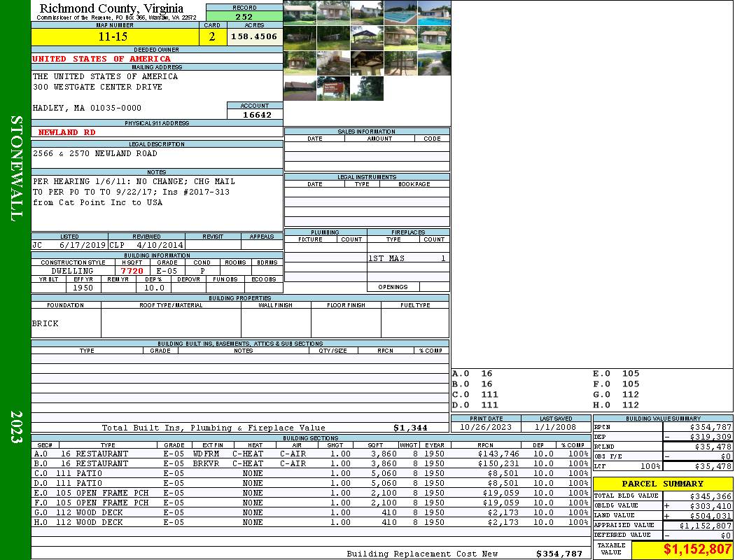Click the acres value 158.4506
Screen dimensions: 735x560
tap(254, 36)
